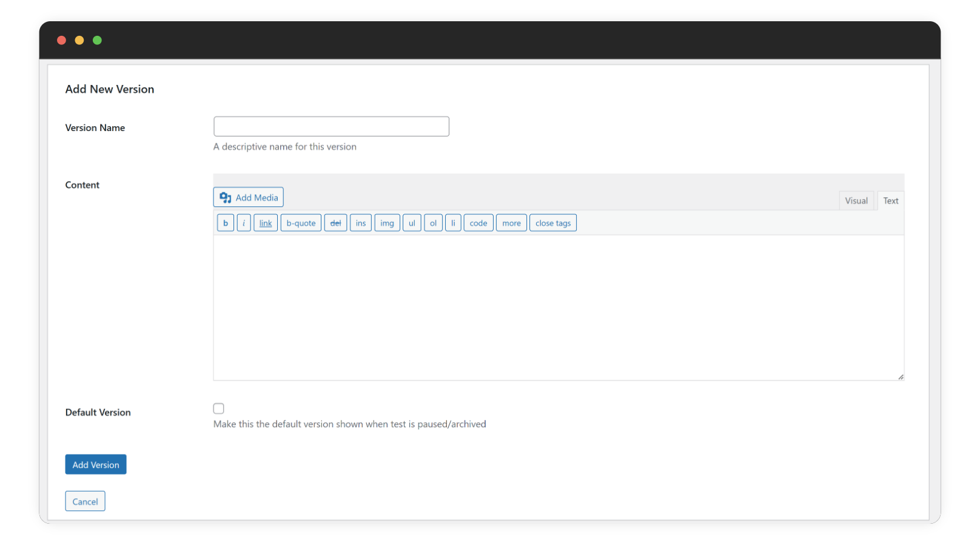Click the 'A descriptive name for this version' hint

pos(285,147)
